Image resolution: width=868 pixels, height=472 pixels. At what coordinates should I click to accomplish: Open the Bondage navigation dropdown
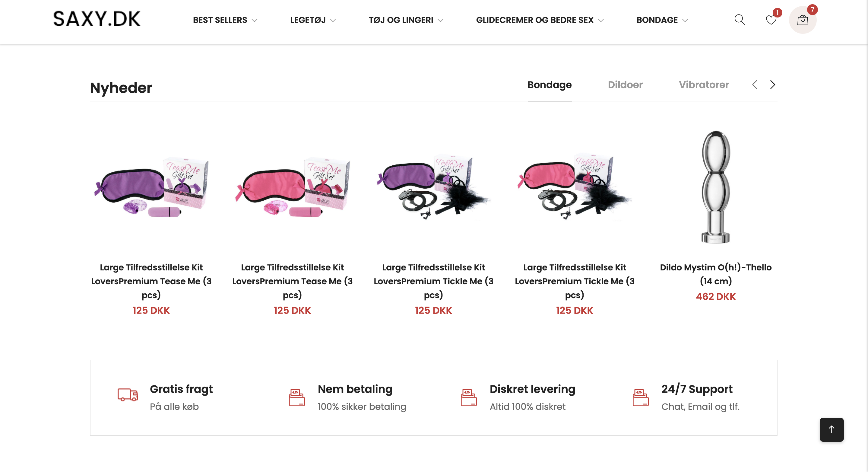[662, 20]
